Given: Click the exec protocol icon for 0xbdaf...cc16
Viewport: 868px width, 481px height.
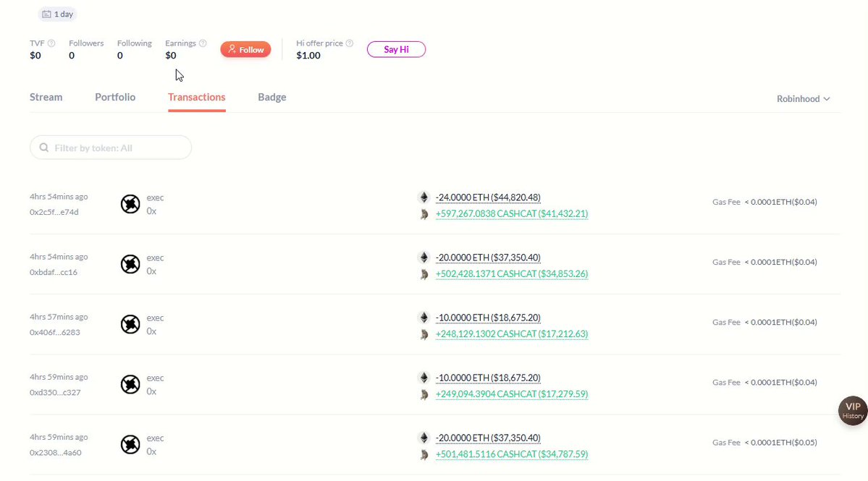Looking at the screenshot, I should tap(130, 264).
